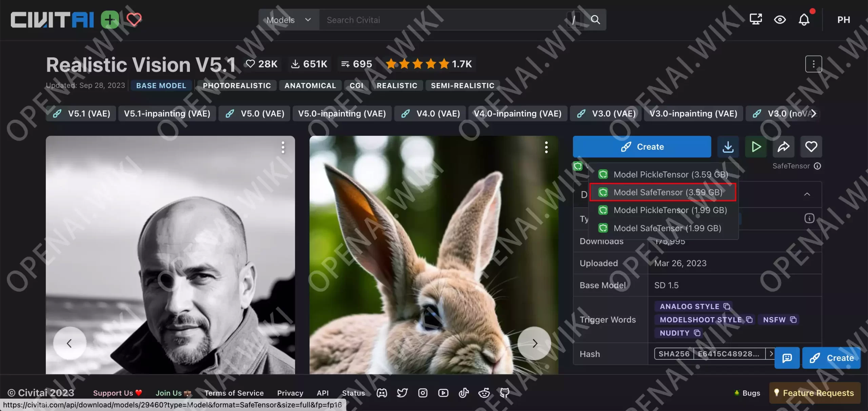Switch to V5.1-inpainting (VAE) tab
The width and height of the screenshot is (868, 411).
167,113
